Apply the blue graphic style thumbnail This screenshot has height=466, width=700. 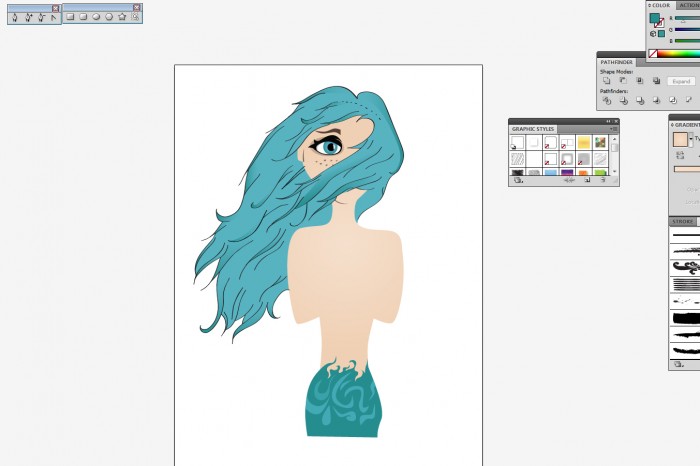click(x=550, y=172)
